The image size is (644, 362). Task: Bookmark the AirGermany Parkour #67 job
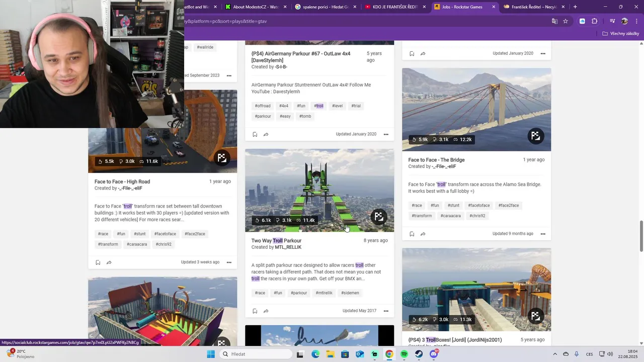coord(255,134)
